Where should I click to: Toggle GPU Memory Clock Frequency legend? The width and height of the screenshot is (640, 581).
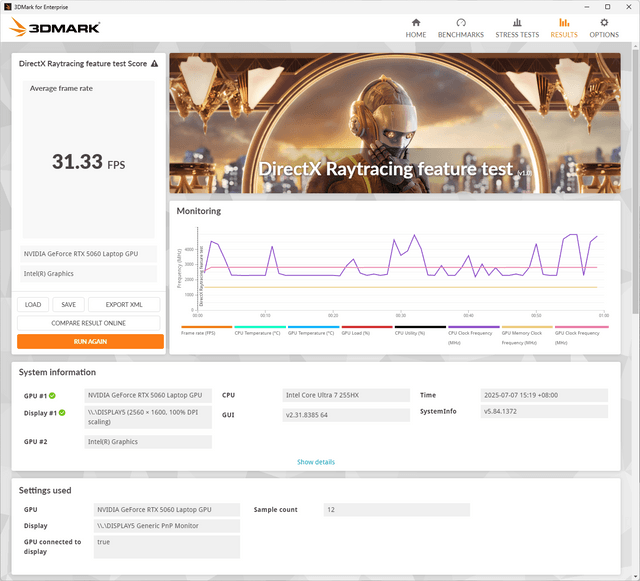[527, 336]
